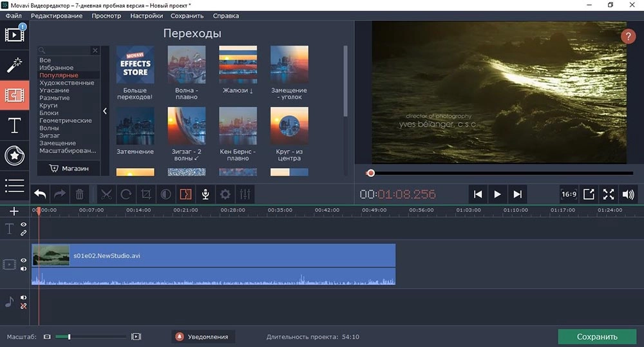
Task: Collapse the transitions category list arrow
Action: (105, 111)
